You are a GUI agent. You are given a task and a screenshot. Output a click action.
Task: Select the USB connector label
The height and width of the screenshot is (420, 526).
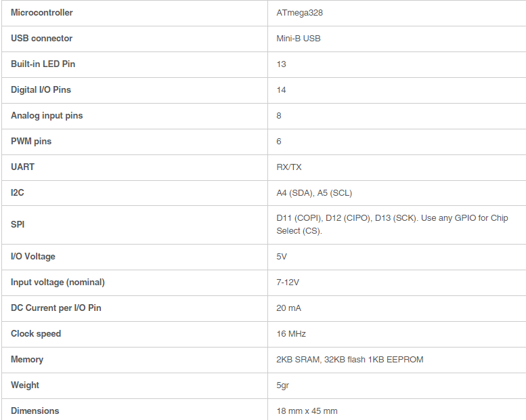click(x=41, y=39)
